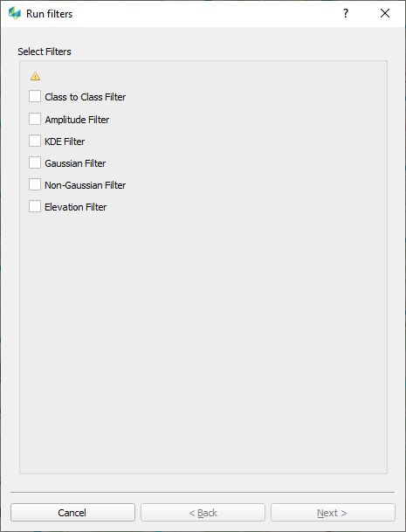Click the "Class to Class Filter" label text
This screenshot has height=532, width=406.
click(86, 97)
